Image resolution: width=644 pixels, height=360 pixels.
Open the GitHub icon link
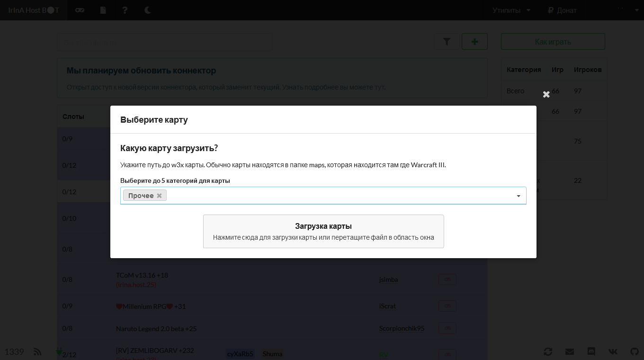(x=635, y=351)
